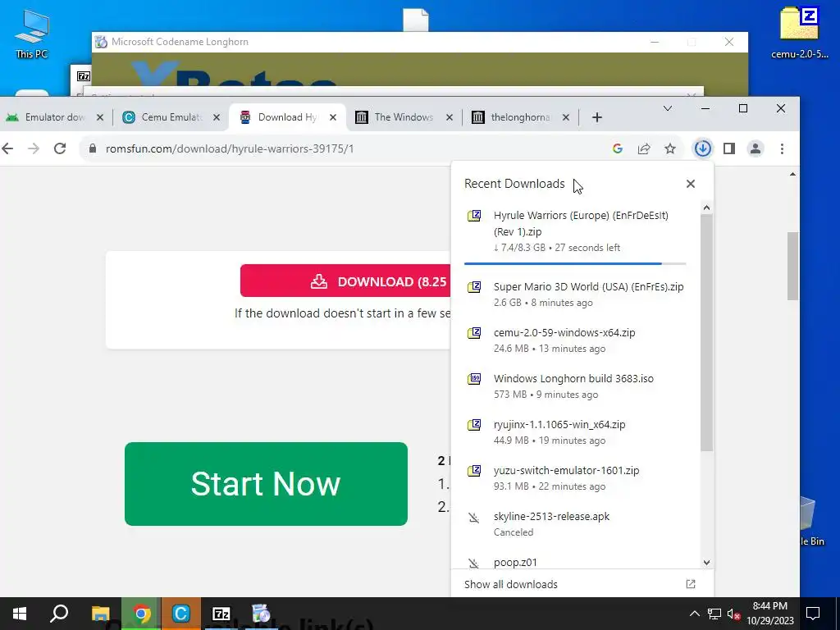Select the blank file icon on desktop
This screenshot has height=630, width=840.
(416, 20)
